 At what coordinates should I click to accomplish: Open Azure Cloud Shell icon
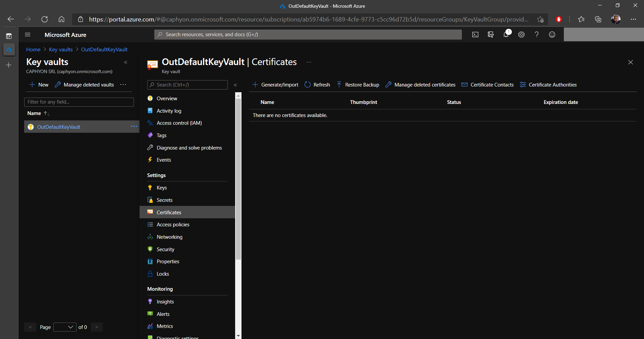[475, 35]
